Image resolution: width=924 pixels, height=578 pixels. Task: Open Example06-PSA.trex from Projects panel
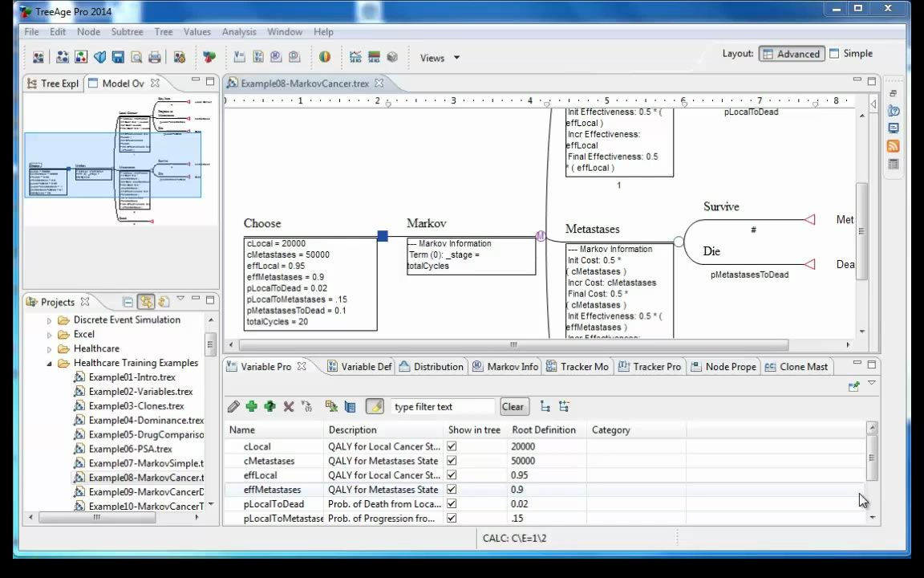(130, 449)
